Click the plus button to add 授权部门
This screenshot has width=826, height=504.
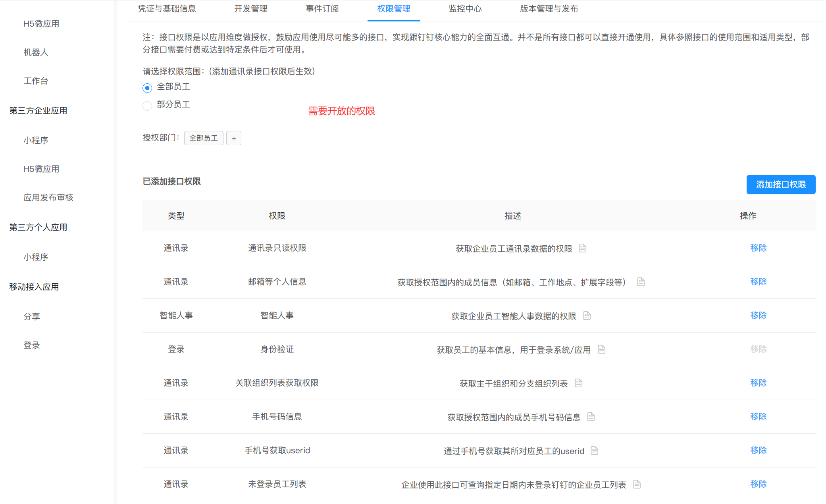point(234,138)
